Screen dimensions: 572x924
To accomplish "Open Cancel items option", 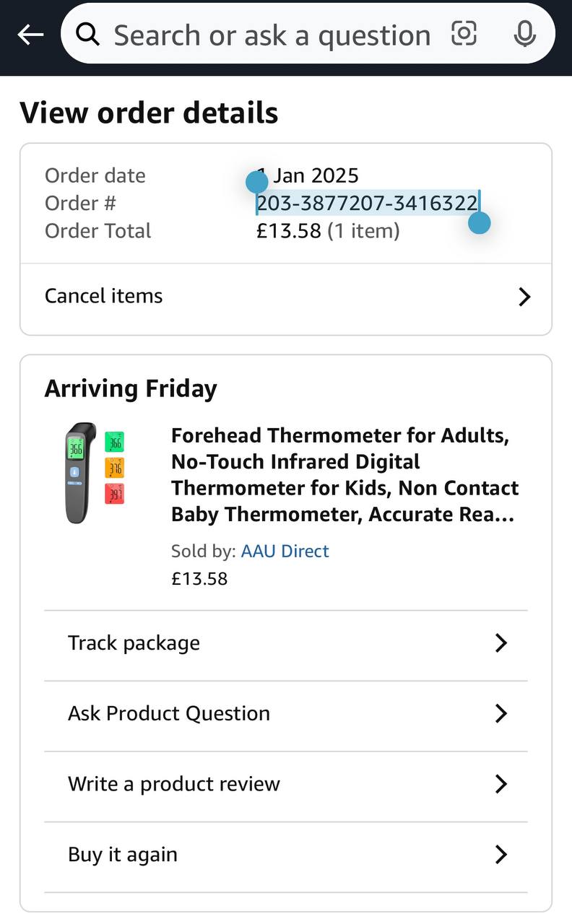I will coord(104,296).
